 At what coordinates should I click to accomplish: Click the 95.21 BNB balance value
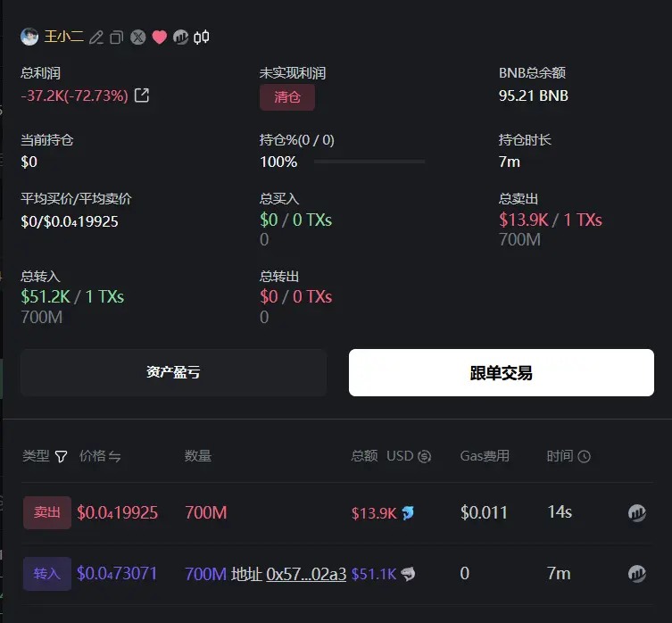click(x=534, y=96)
